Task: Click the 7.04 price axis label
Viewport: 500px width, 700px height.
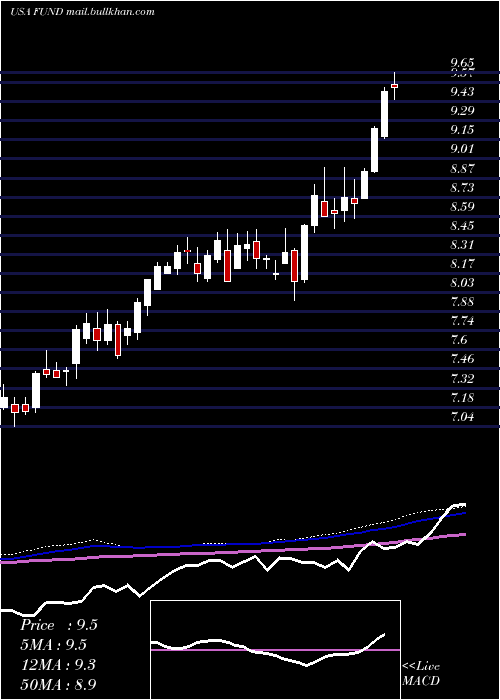Action: tap(462, 417)
